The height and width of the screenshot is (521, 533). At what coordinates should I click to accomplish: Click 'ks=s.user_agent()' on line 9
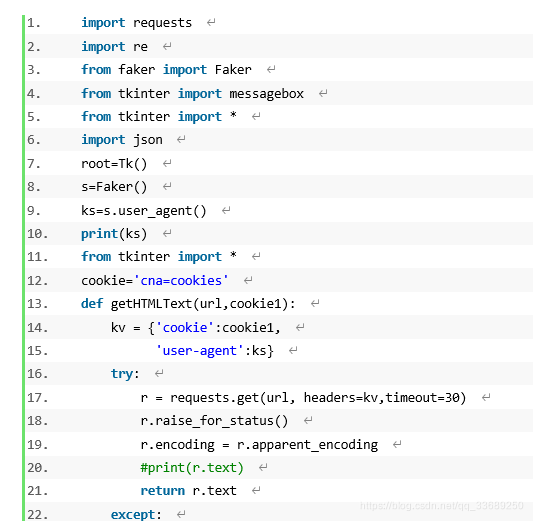[x=143, y=211]
